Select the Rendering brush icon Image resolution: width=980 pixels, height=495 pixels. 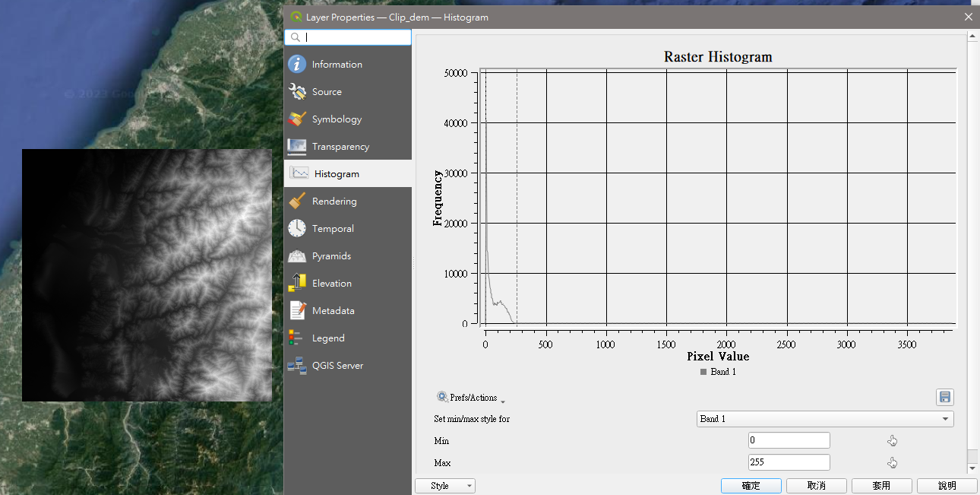point(297,201)
